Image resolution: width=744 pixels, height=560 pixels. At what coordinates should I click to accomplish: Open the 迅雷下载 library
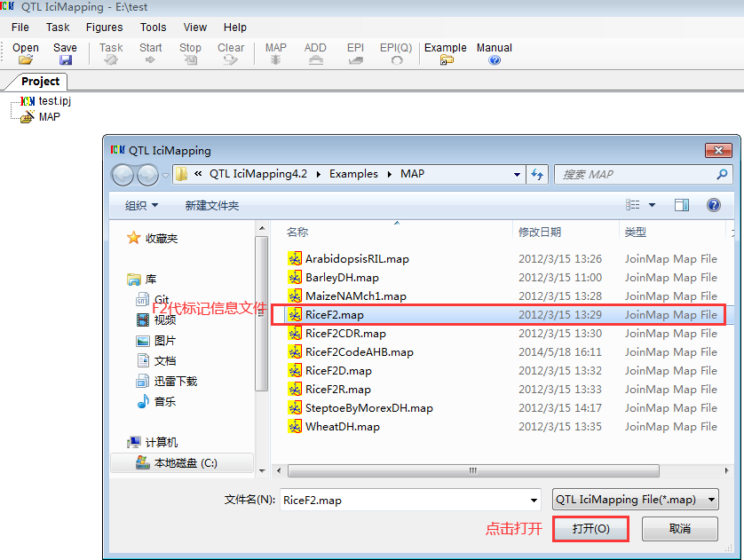167,382
